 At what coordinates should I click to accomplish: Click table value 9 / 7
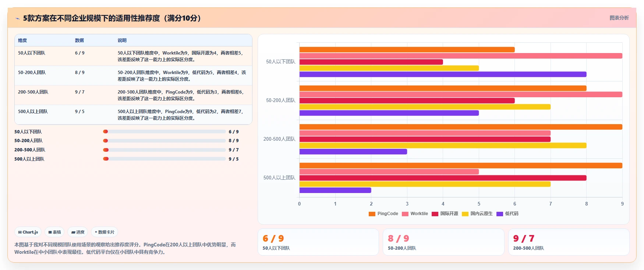coord(80,92)
